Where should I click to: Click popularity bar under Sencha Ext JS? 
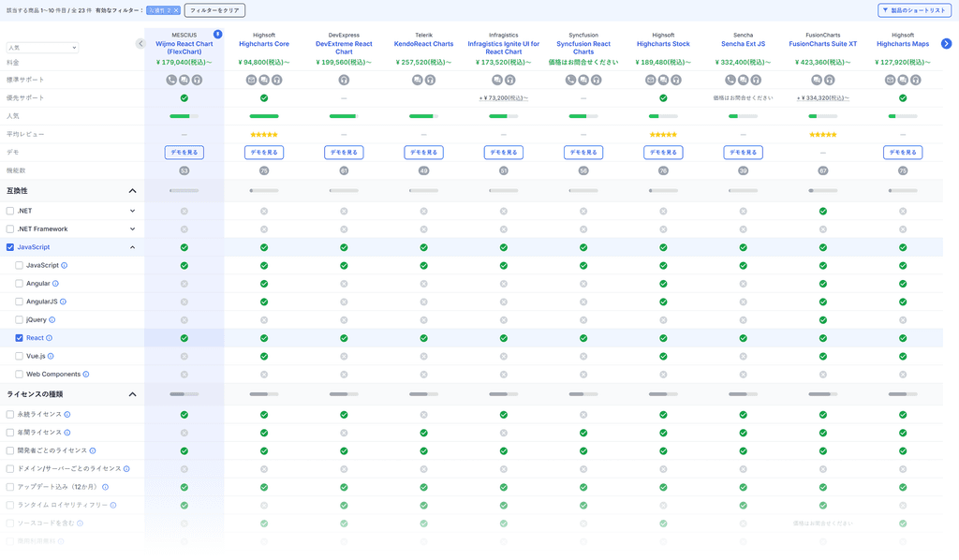click(743, 116)
